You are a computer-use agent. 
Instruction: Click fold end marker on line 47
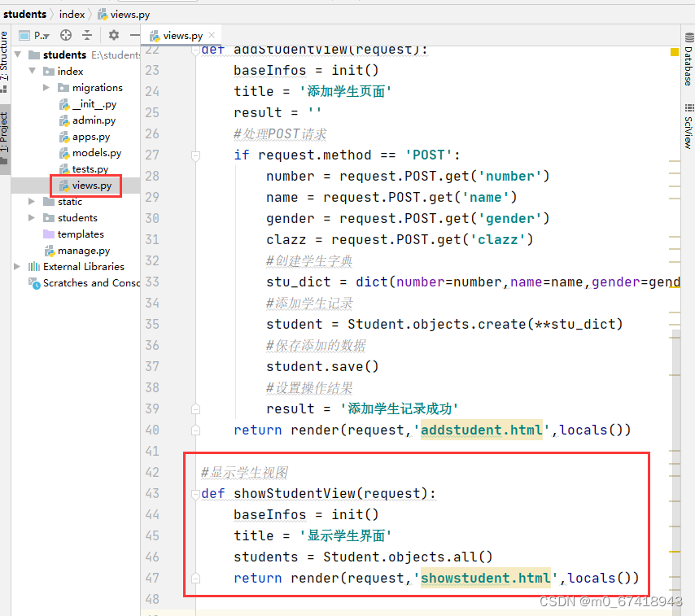(195, 579)
